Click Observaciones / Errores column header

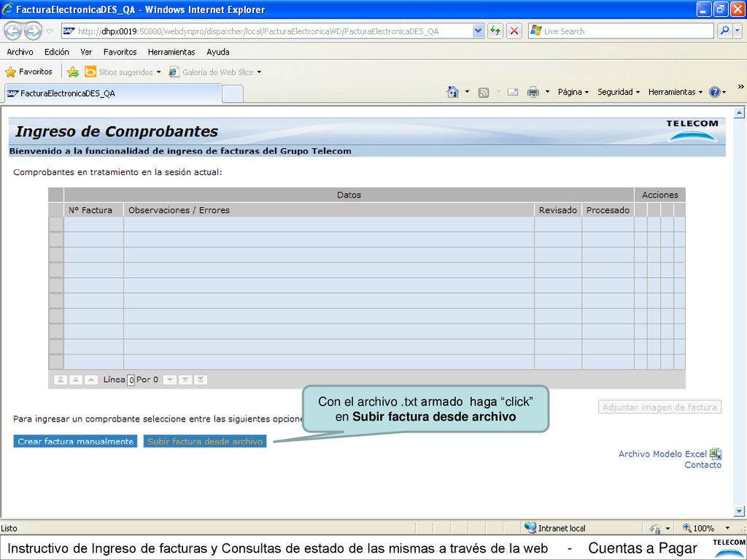click(x=329, y=210)
